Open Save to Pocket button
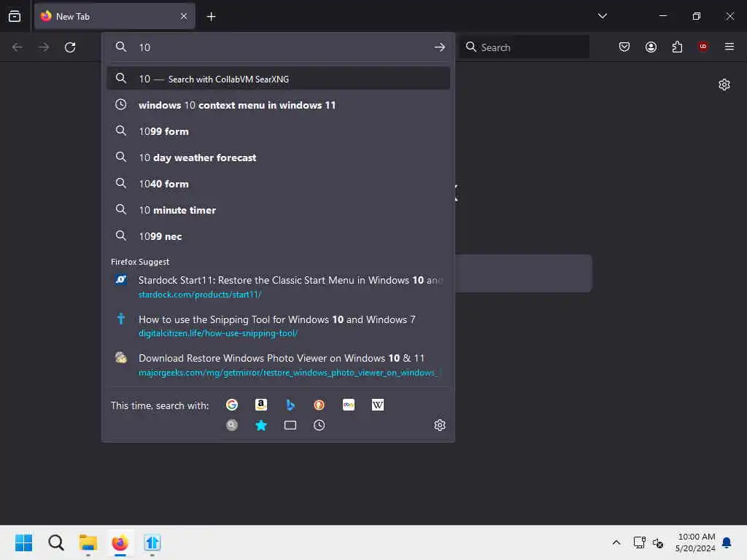 pyautogui.click(x=624, y=47)
